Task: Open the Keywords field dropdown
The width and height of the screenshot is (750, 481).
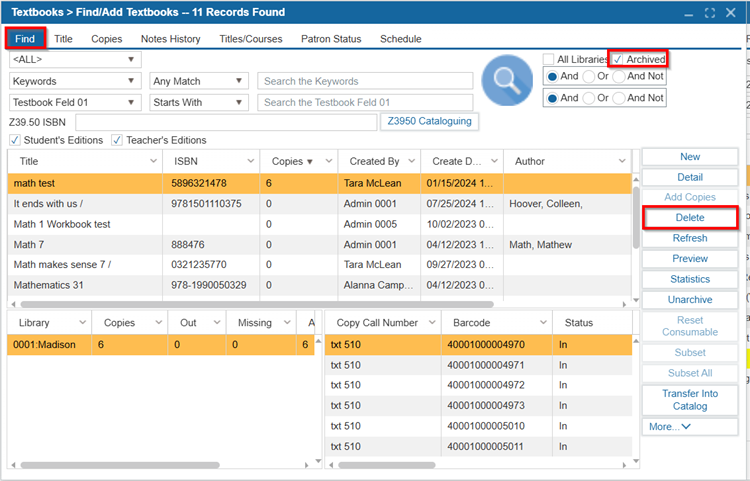Action: [75, 81]
